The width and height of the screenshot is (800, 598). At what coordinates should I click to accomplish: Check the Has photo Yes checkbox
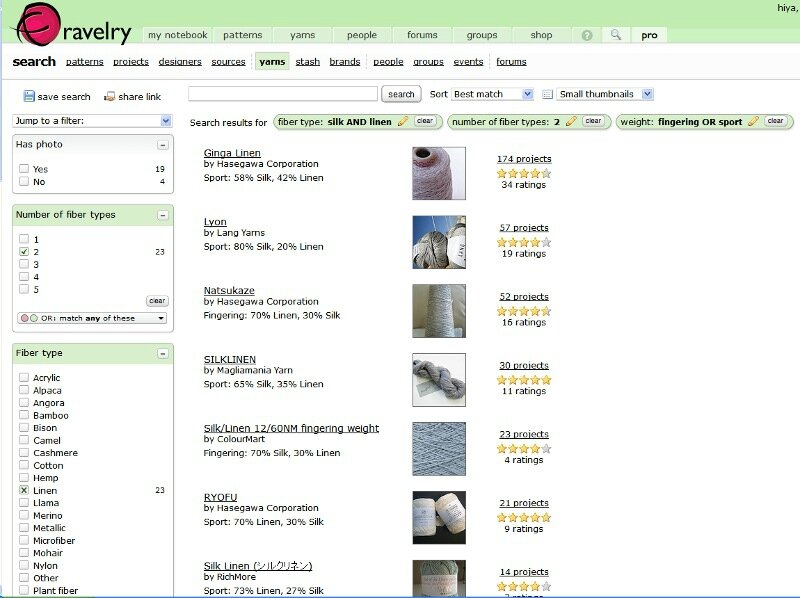(x=24, y=168)
